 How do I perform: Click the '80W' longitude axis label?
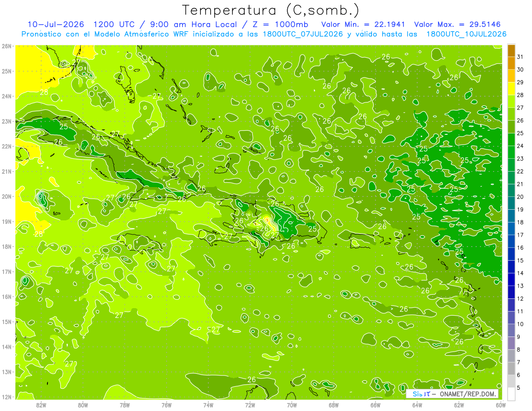tap(83, 405)
